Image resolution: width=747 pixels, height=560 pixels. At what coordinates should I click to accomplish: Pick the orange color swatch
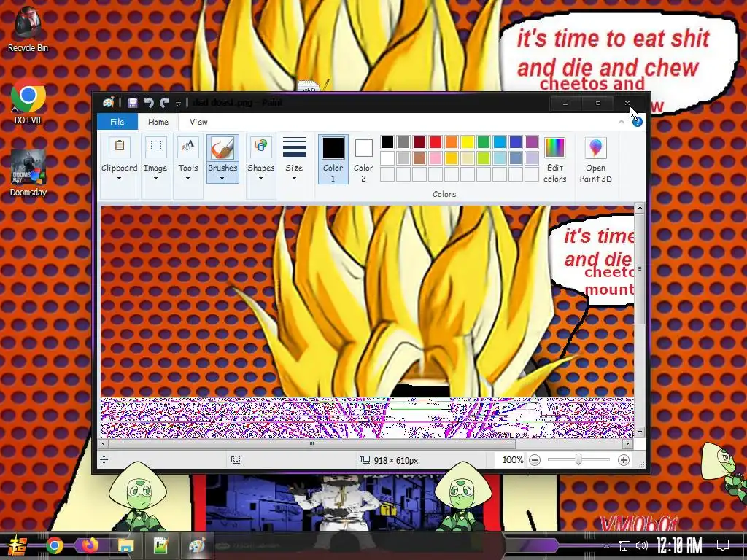(x=452, y=142)
